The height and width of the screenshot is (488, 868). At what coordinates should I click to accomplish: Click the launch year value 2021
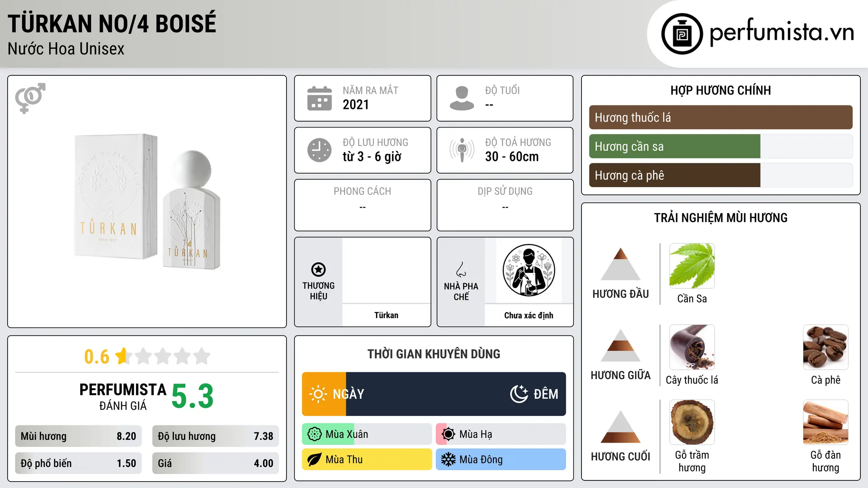356,105
